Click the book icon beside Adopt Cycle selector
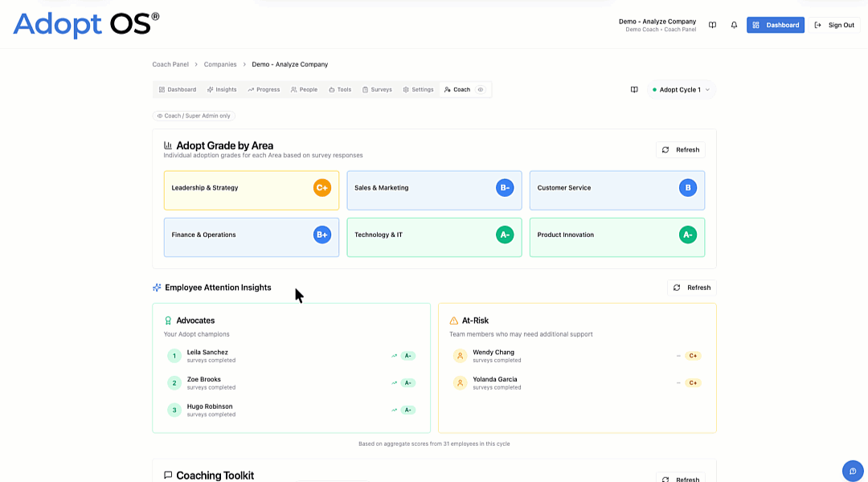The height and width of the screenshot is (482, 868). [634, 89]
